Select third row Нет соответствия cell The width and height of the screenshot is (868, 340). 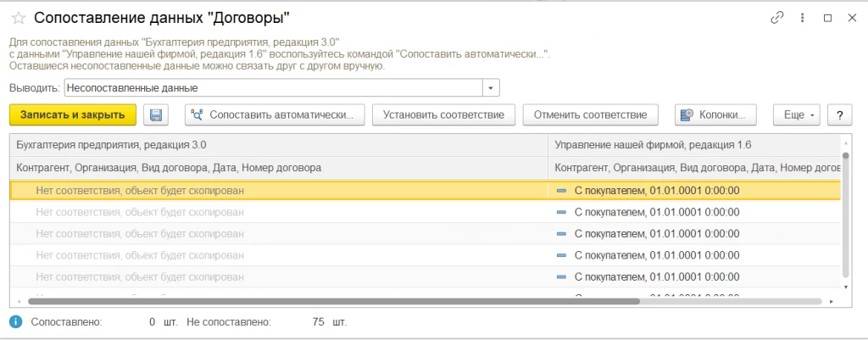click(x=279, y=234)
